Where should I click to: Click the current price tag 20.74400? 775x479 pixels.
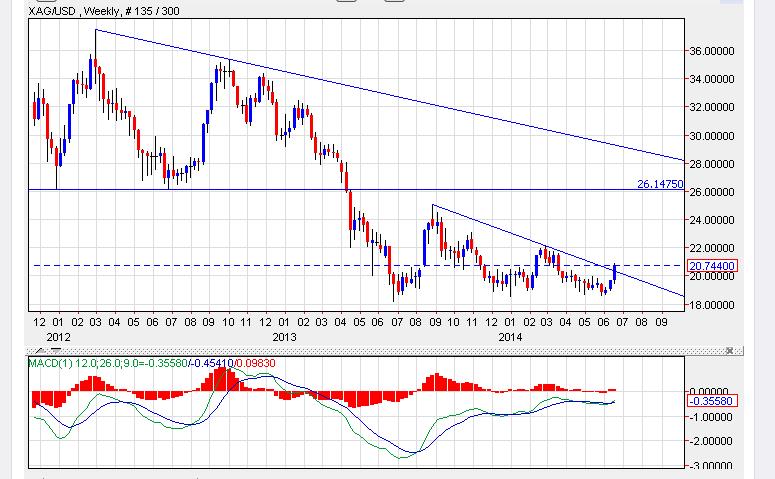coord(714,266)
